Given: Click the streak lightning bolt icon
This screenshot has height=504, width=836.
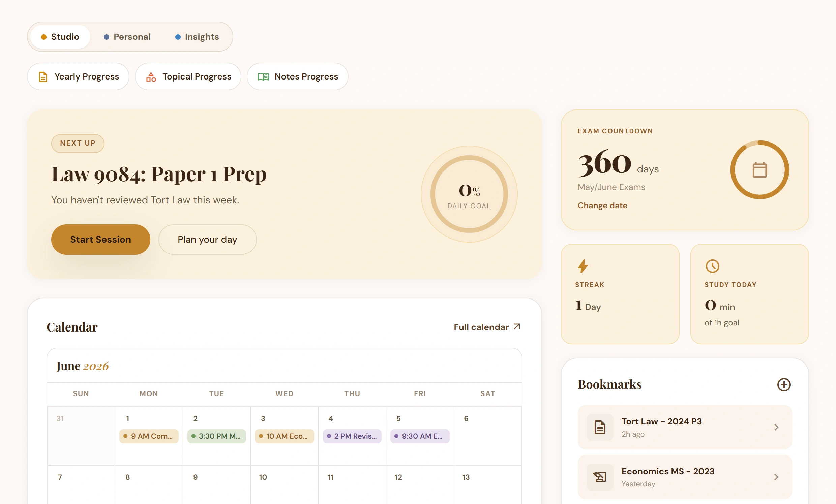Looking at the screenshot, I should point(583,266).
